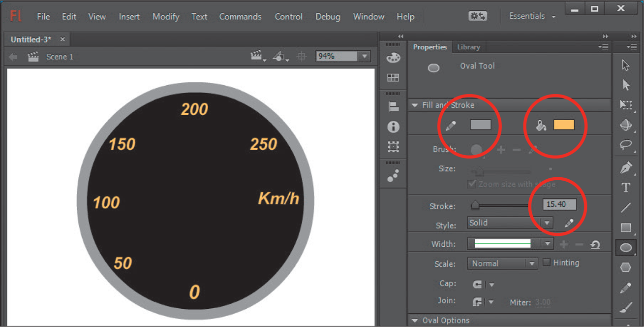Select the Rectangle tool

pos(626,228)
